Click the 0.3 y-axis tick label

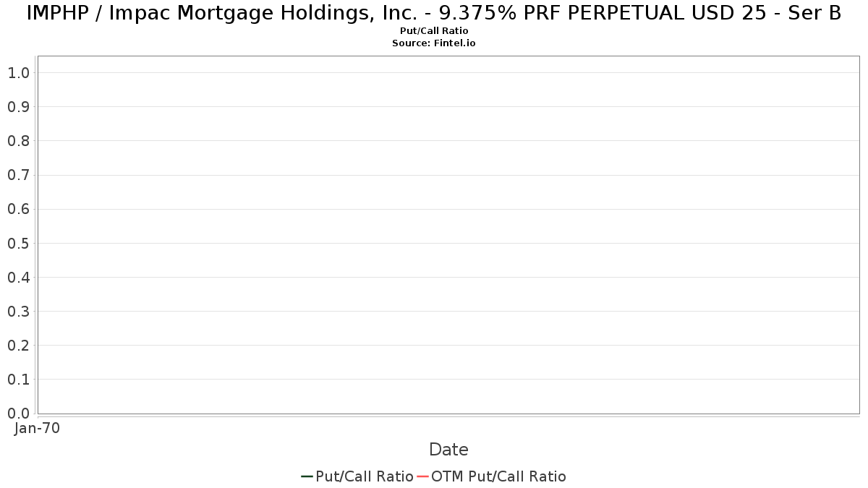pyautogui.click(x=18, y=312)
